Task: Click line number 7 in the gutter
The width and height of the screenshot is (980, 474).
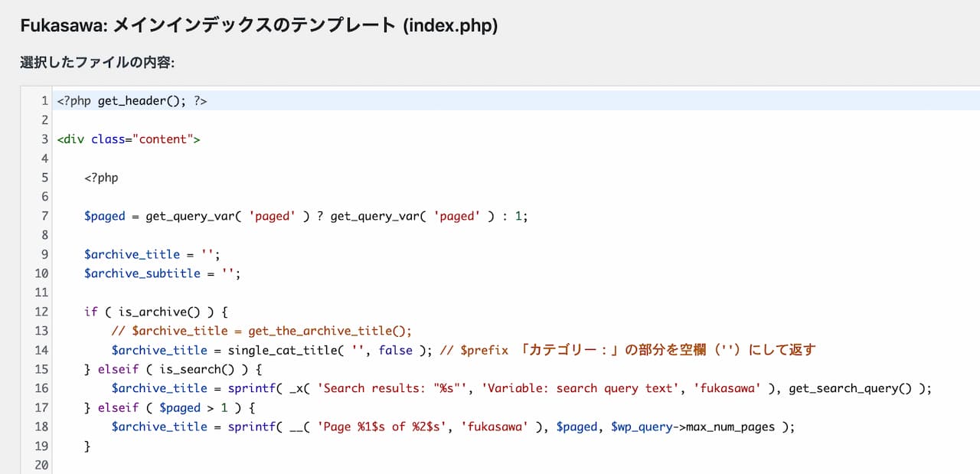Action: tap(45, 215)
